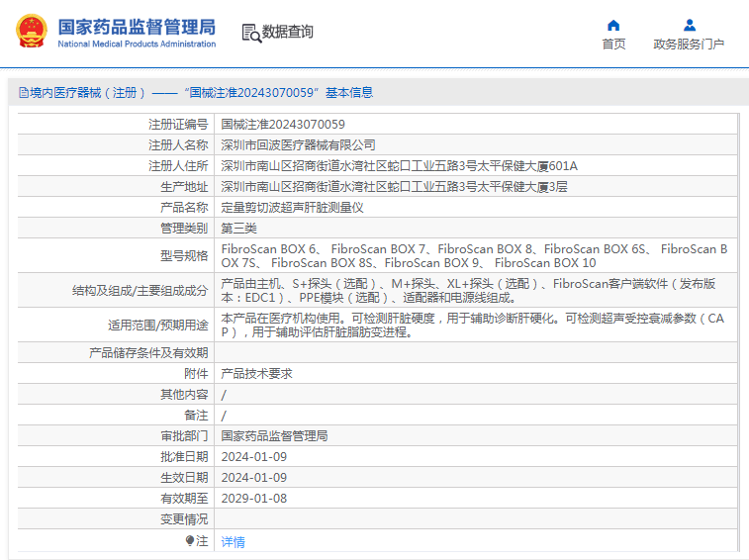Select intended use text starting 本产品在医疗机构使用
The height and width of the screenshot is (560, 749).
[472, 325]
